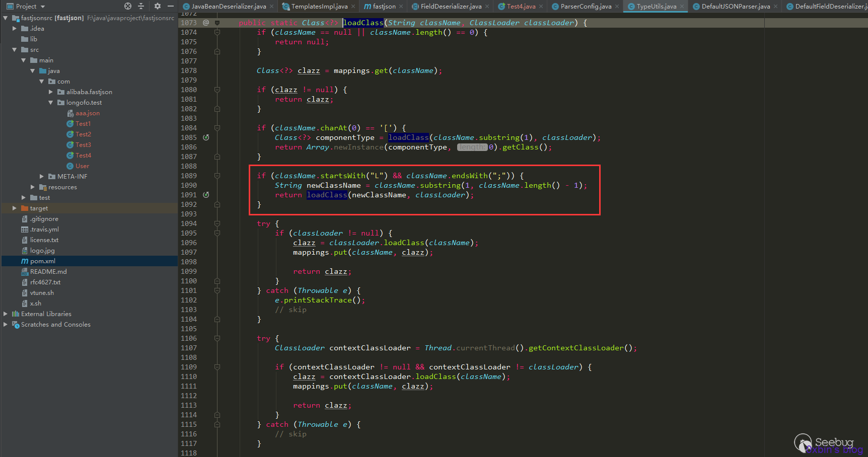This screenshot has height=457, width=868.
Task: Collapse the longofo.test package arrow
Action: tap(51, 102)
